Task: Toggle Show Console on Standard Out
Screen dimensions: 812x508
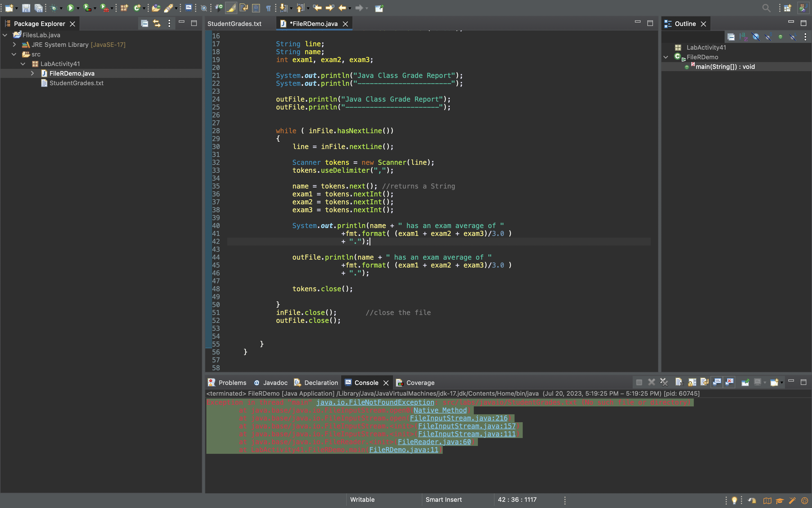Action: pos(717,382)
